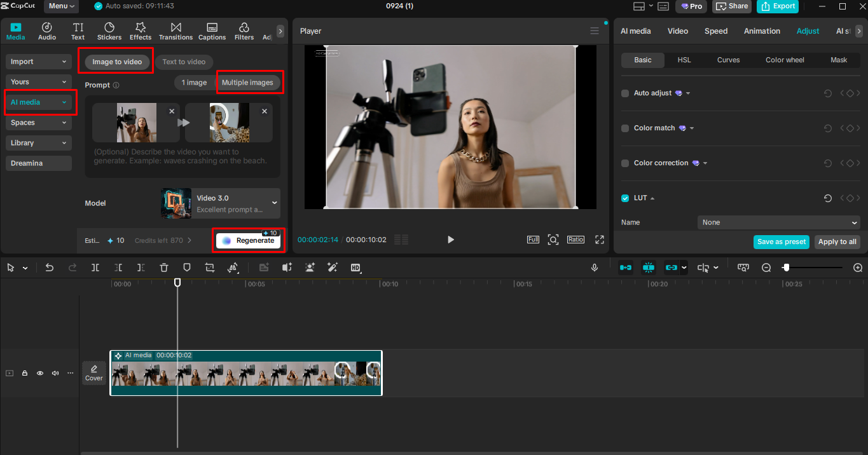Image resolution: width=868 pixels, height=455 pixels.
Task: Expand the AI media dropdown in the sidebar
Action: pos(65,102)
